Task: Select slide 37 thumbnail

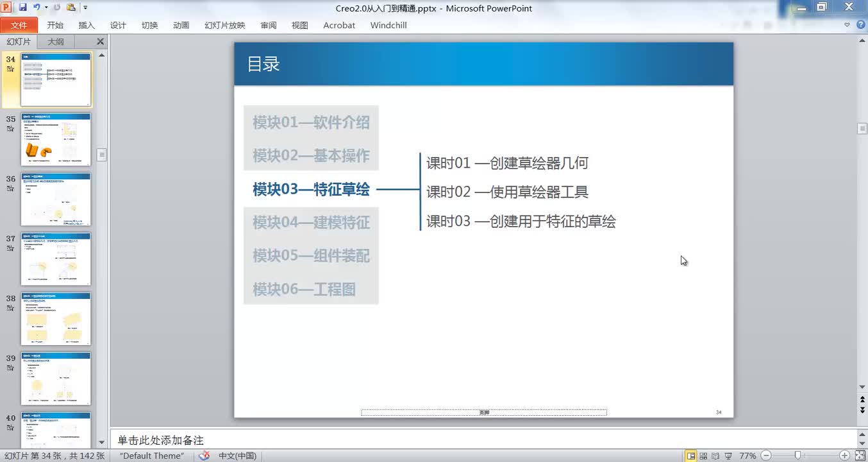Action: pos(56,259)
